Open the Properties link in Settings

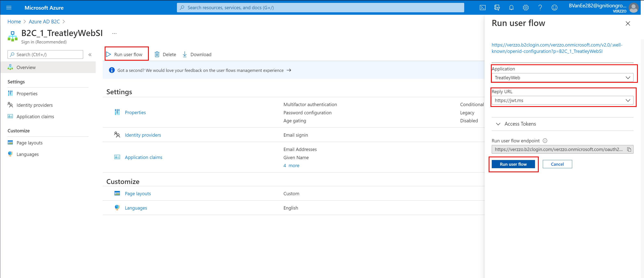coord(135,112)
